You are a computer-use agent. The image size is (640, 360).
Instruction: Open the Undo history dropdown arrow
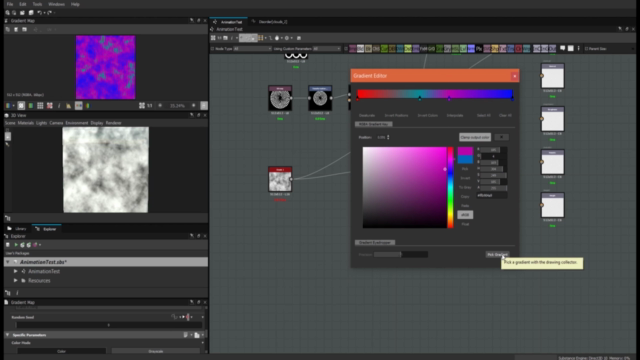click(x=44, y=13)
